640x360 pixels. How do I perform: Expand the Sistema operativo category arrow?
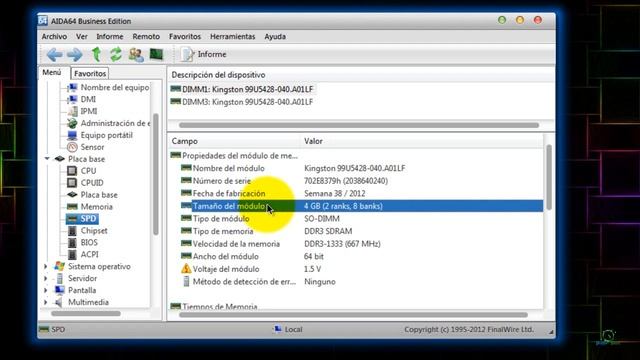46,267
